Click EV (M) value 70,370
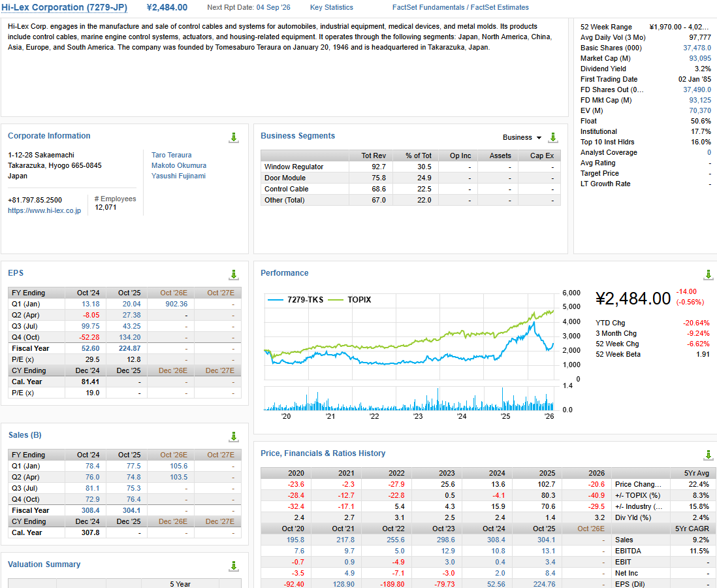Image resolution: width=717 pixels, height=588 pixels. click(700, 110)
